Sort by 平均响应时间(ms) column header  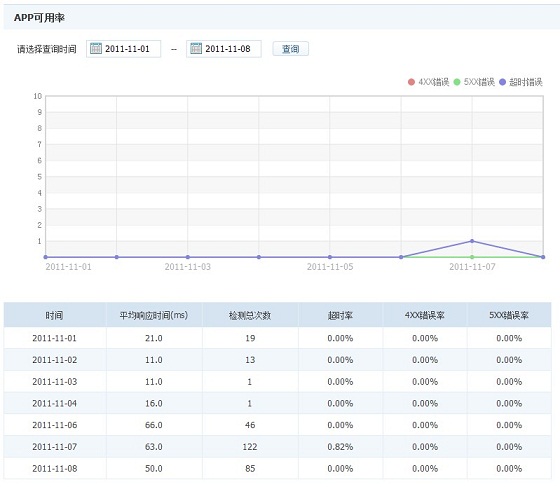click(x=154, y=315)
